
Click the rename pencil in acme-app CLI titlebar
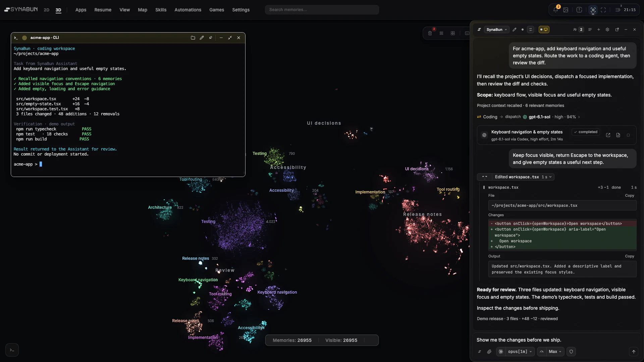(x=202, y=38)
